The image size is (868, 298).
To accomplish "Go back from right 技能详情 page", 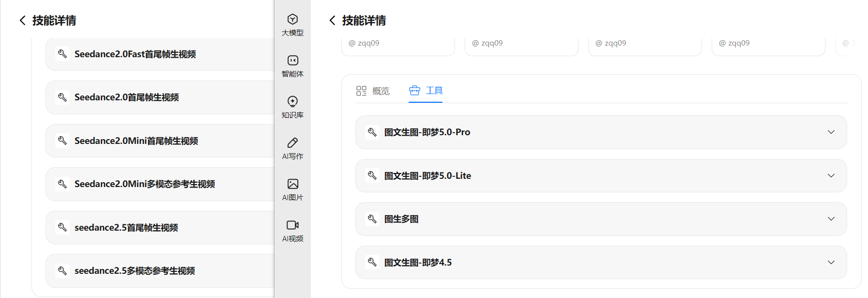I will 332,20.
